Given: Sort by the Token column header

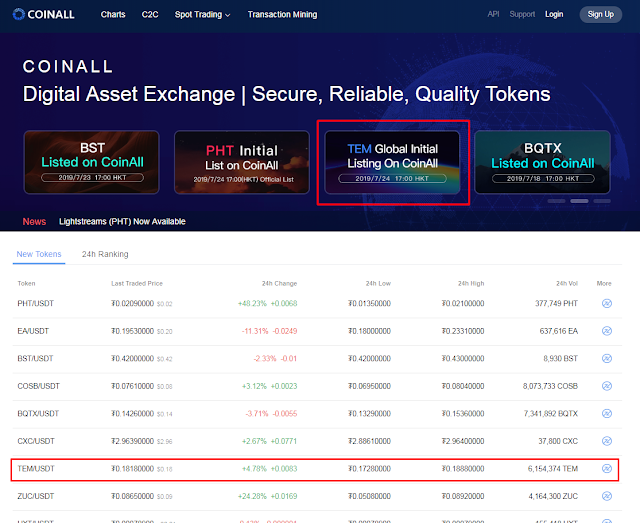Looking at the screenshot, I should tap(26, 283).
